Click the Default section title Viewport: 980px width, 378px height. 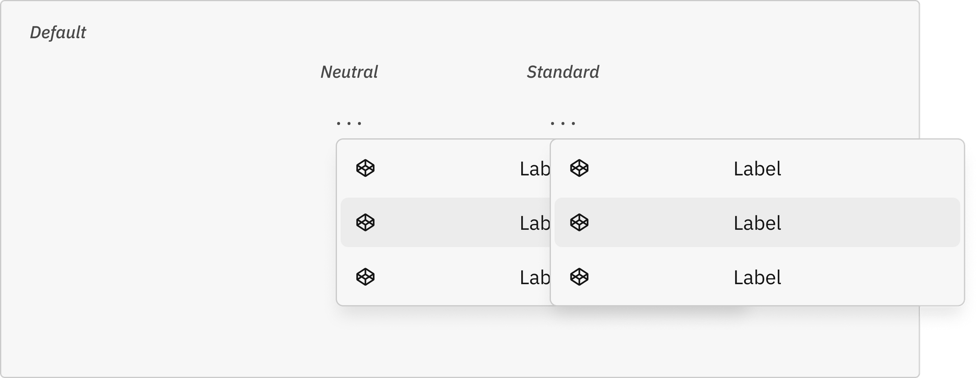[58, 33]
